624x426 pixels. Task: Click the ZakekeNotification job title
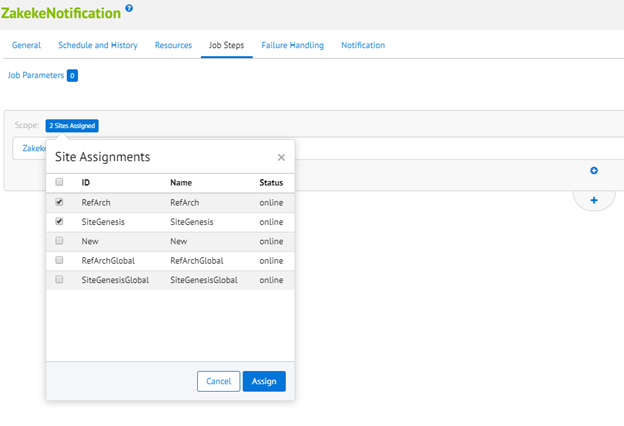coord(61,13)
